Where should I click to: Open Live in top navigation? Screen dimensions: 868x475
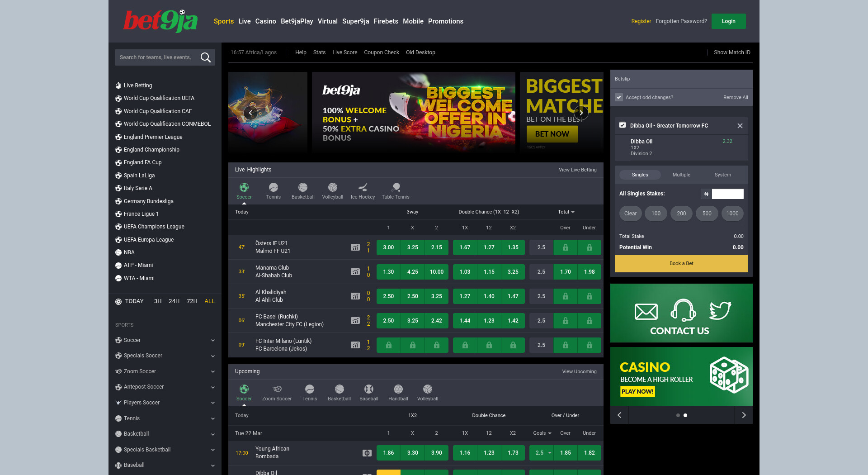point(245,21)
